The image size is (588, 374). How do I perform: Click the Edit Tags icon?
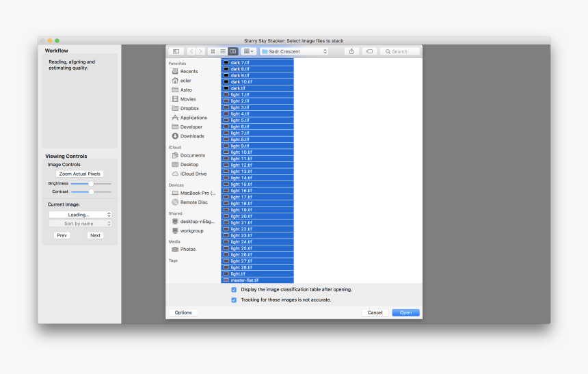pos(369,51)
